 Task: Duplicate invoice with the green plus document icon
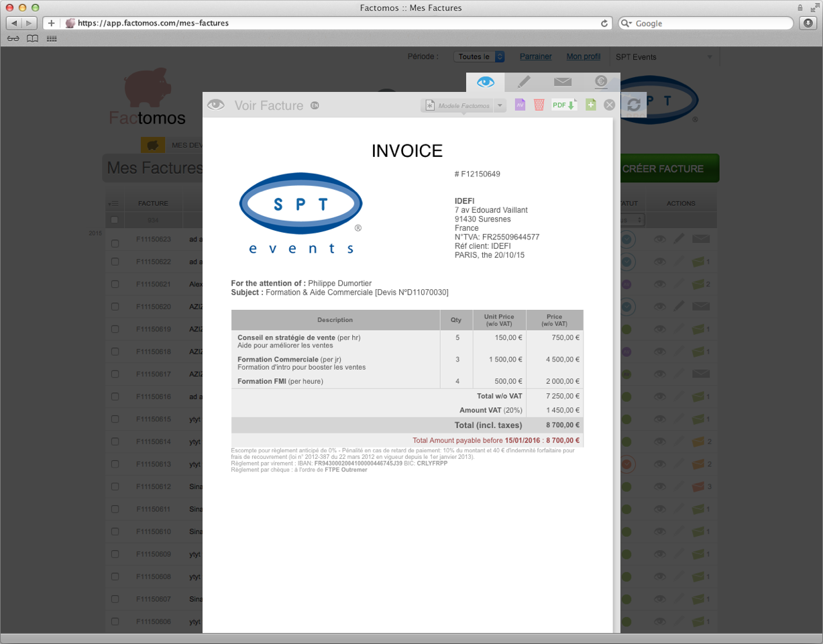click(x=590, y=105)
